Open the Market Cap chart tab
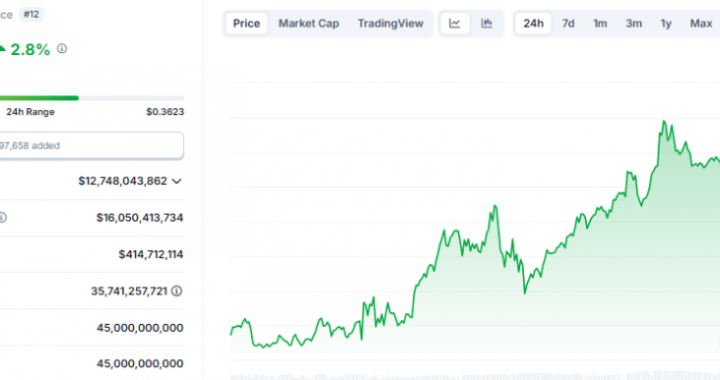The image size is (720, 380). point(309,23)
